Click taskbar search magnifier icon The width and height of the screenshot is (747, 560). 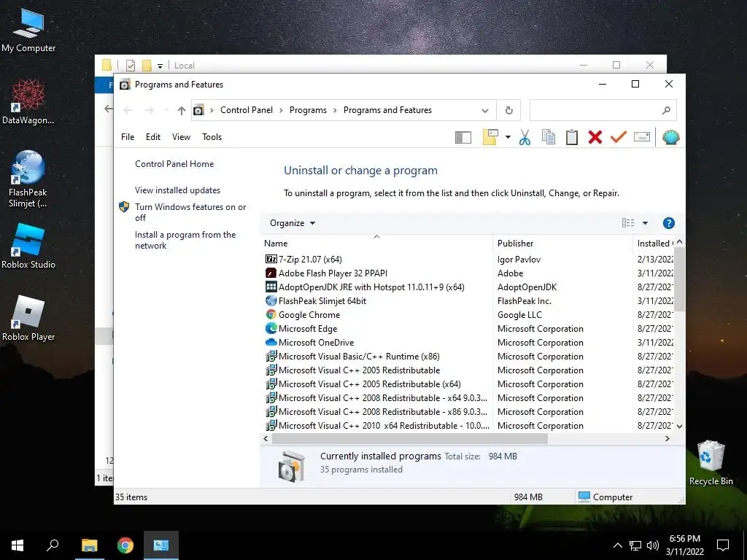pos(53,545)
